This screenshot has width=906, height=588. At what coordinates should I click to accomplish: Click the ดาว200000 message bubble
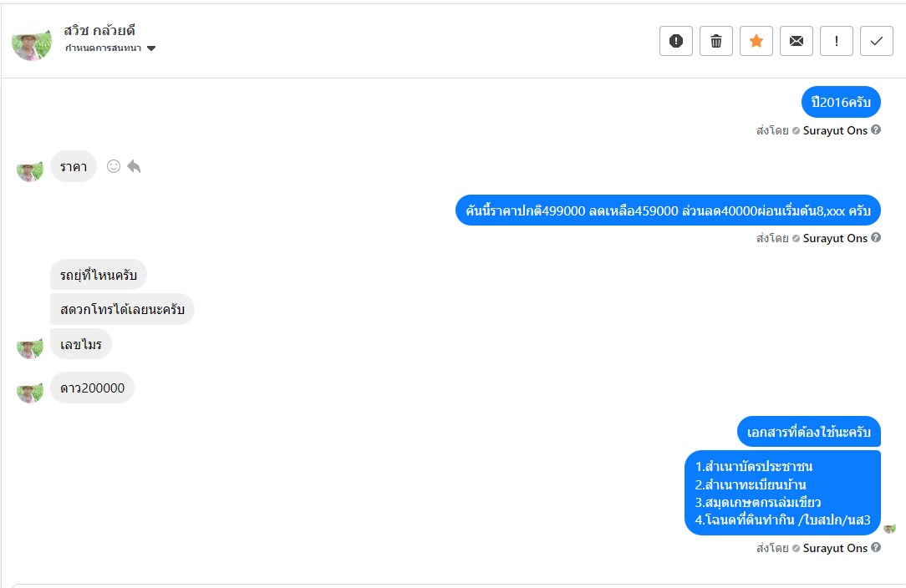(92, 388)
